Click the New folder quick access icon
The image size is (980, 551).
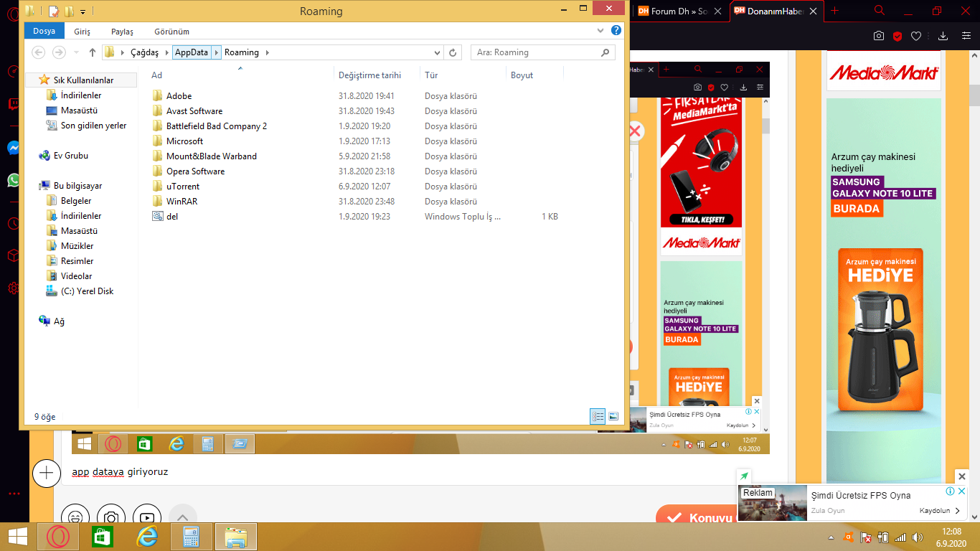tap(69, 11)
